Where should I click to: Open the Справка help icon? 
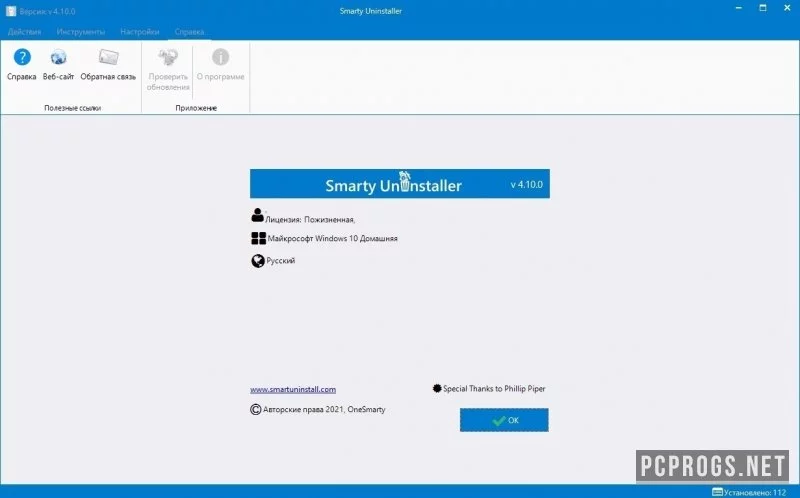22,57
